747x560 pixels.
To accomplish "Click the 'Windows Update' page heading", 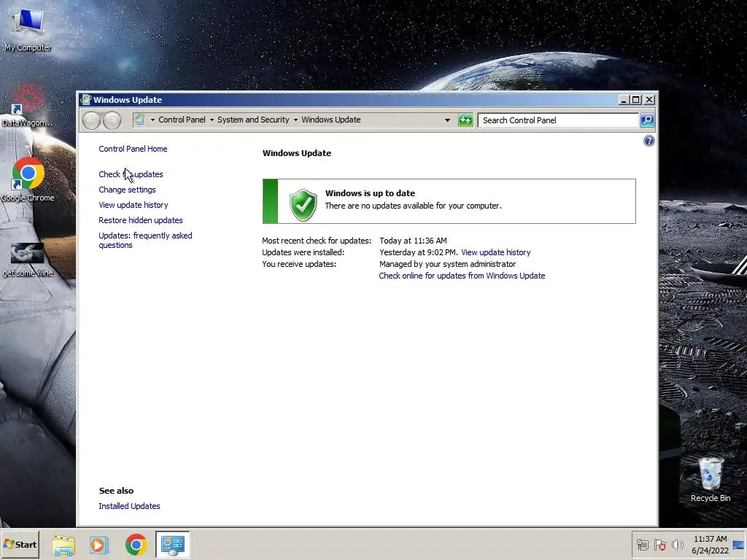I will click(297, 153).
